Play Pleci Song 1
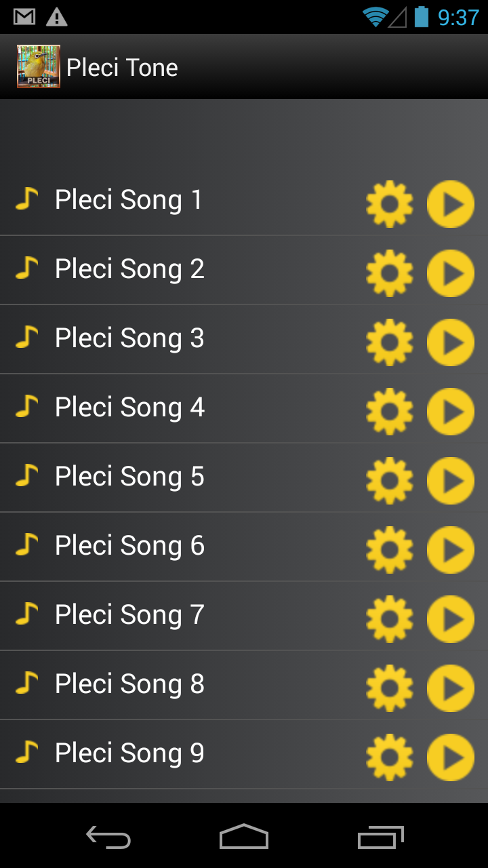This screenshot has height=868, width=488. tap(451, 204)
